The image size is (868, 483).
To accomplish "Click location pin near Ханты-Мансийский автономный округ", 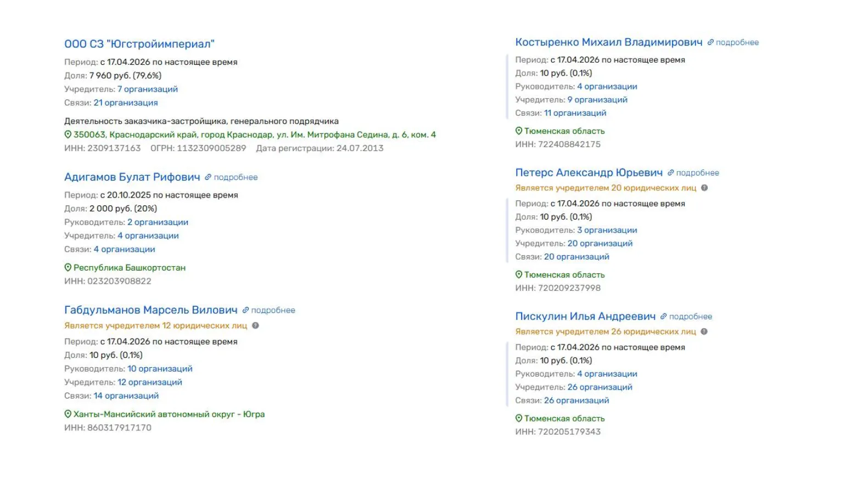I will 68,414.
